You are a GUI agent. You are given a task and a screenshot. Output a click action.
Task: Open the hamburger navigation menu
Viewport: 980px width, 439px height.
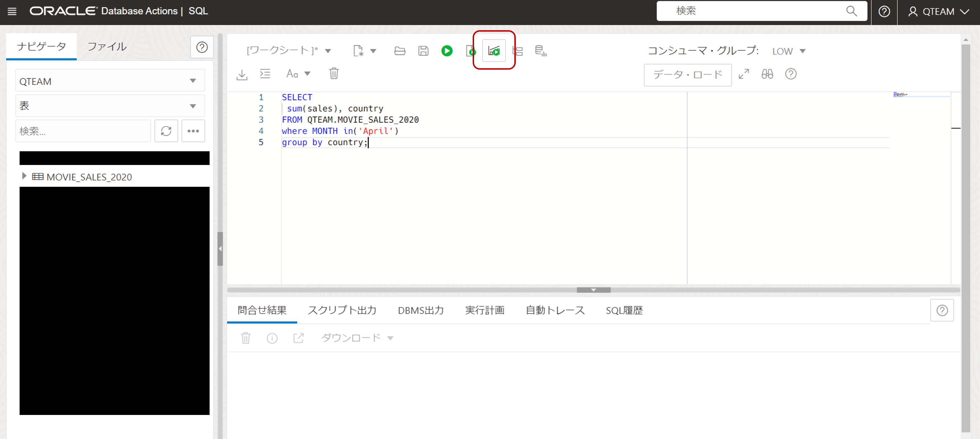click(x=12, y=11)
